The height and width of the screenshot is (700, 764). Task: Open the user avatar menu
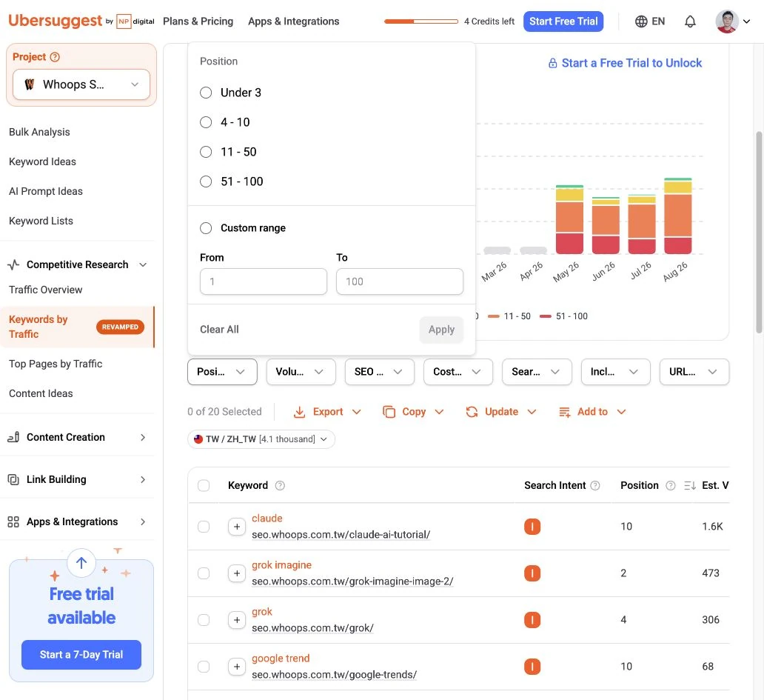[727, 21]
